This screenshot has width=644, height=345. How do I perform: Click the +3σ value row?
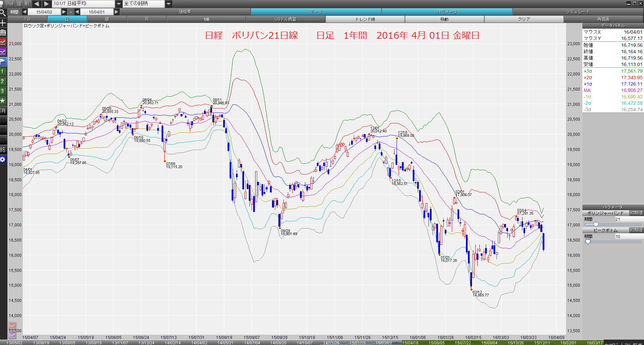[x=613, y=71]
